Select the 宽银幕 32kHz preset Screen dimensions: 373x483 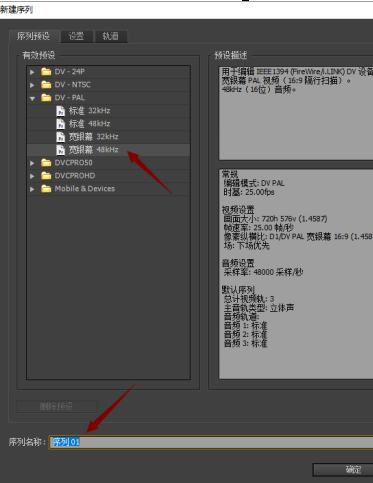tap(93, 137)
